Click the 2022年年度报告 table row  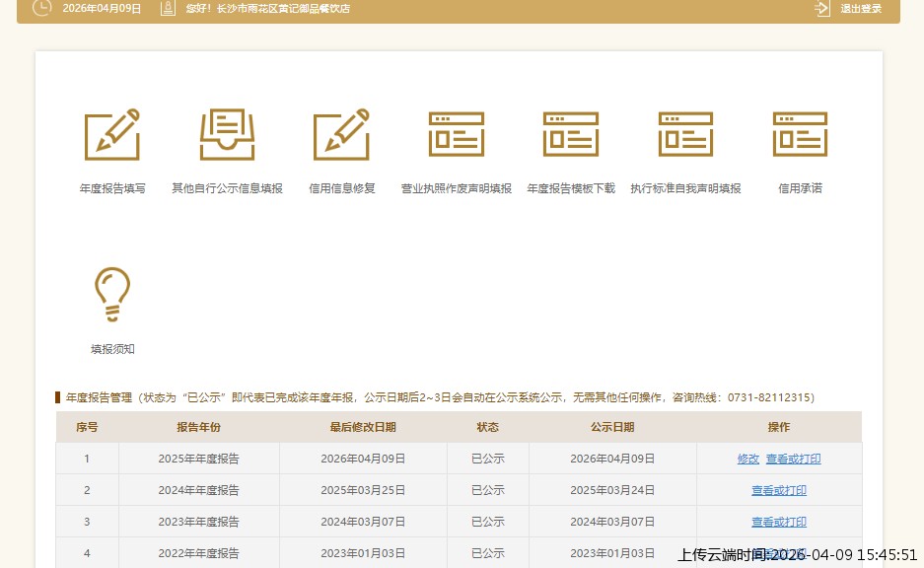pyautogui.click(x=198, y=553)
